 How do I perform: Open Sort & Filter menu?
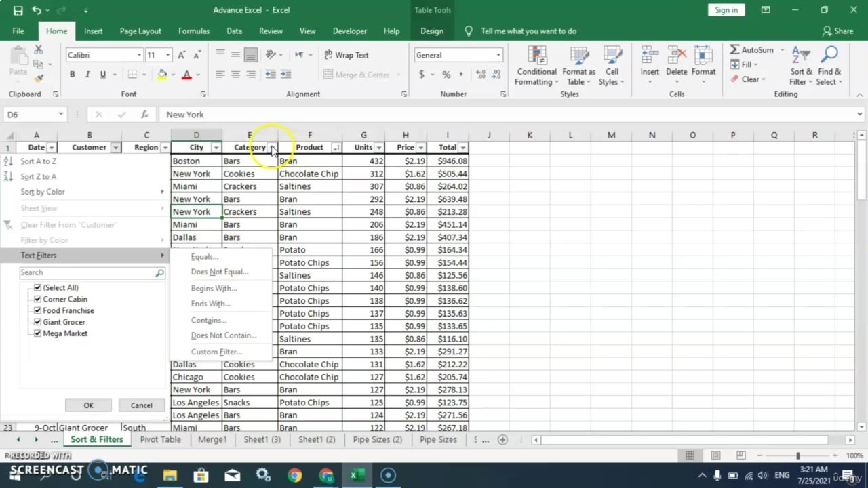(802, 66)
